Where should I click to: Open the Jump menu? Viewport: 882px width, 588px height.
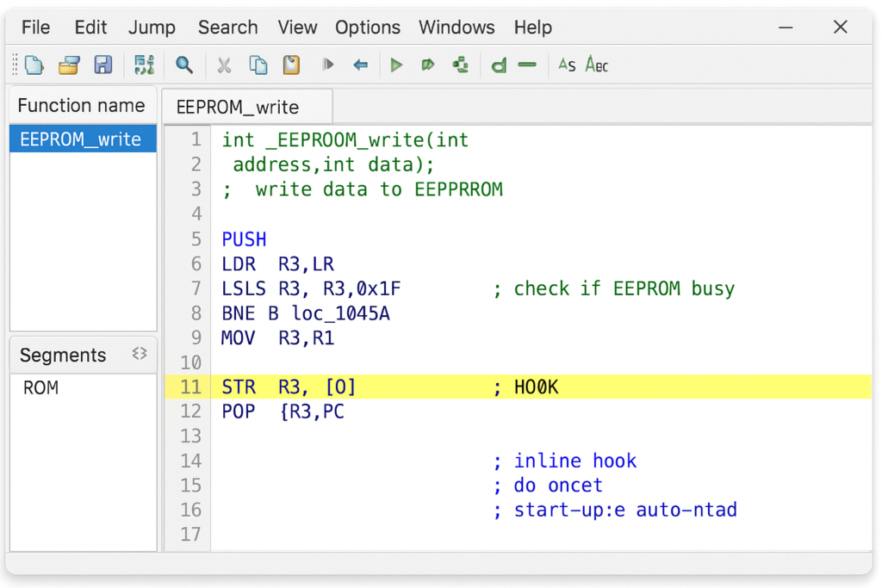click(152, 28)
